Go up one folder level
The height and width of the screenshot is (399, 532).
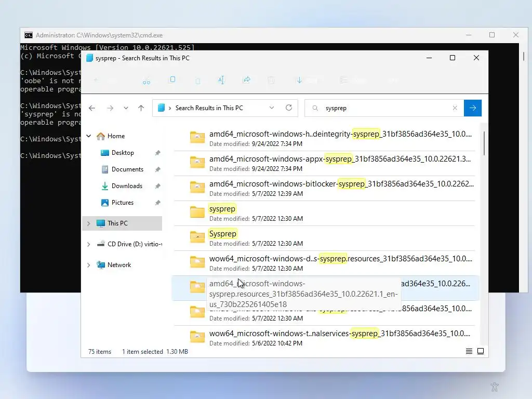click(x=141, y=108)
